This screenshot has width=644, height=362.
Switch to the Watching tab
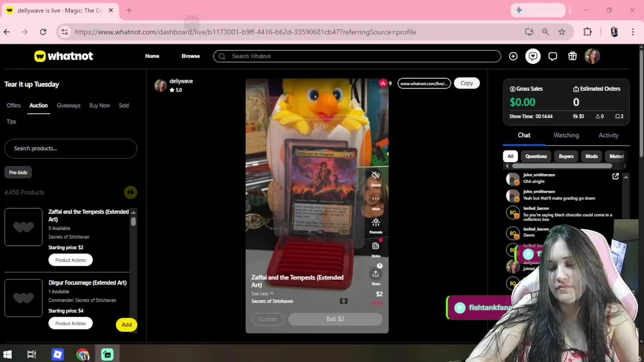tap(566, 135)
